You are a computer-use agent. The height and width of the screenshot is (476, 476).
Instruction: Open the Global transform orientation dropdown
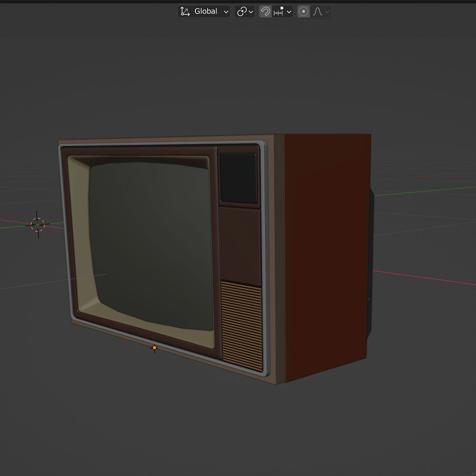point(204,11)
